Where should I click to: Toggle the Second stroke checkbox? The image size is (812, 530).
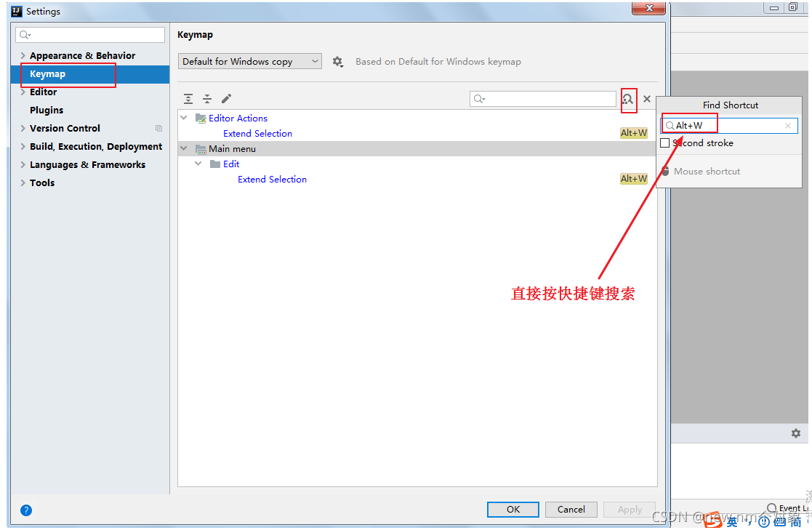665,143
